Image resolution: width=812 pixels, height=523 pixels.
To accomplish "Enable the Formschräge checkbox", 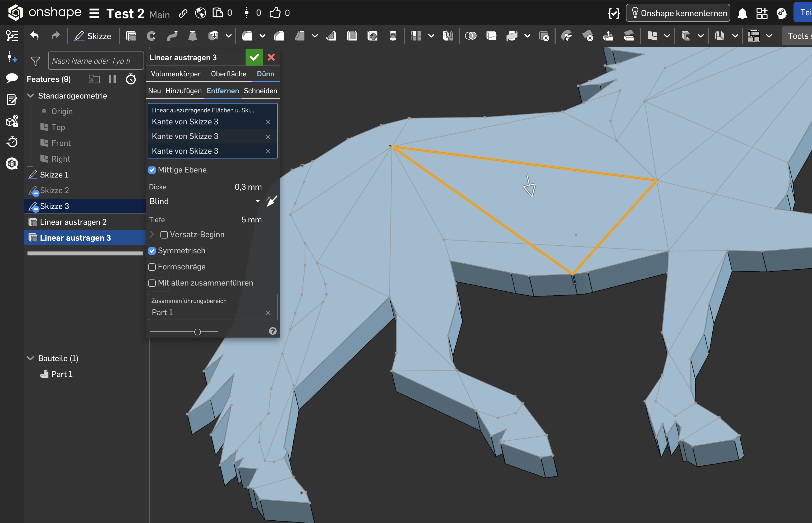I will point(152,267).
